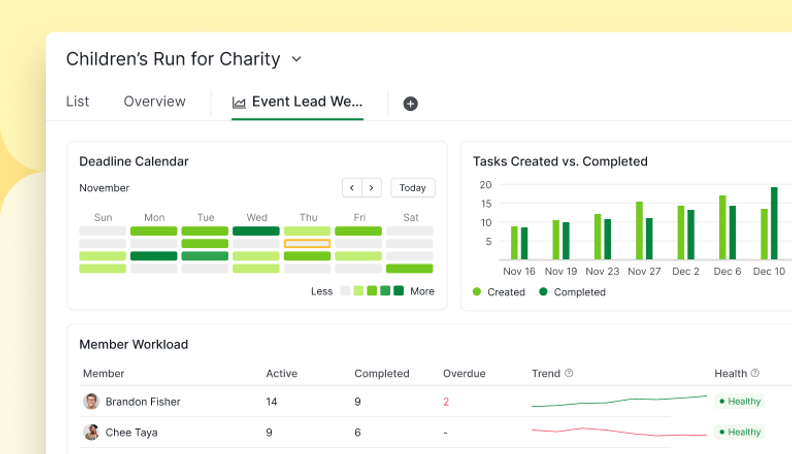Click the Nov 27 created bar
792x454 pixels.
coord(639,231)
